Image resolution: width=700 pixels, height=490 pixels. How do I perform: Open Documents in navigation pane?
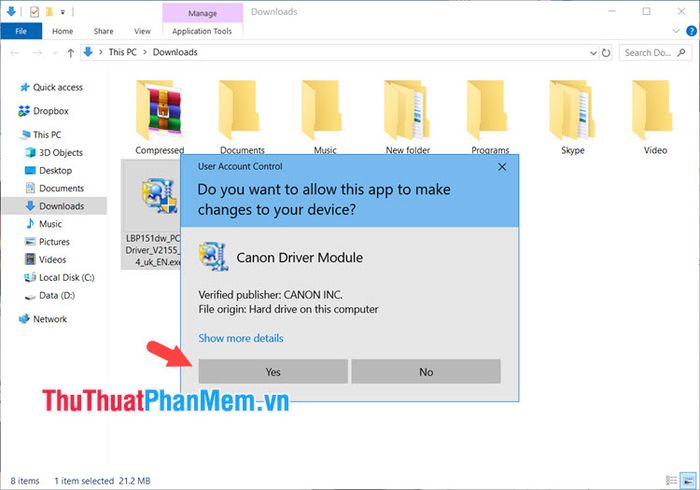pos(61,188)
